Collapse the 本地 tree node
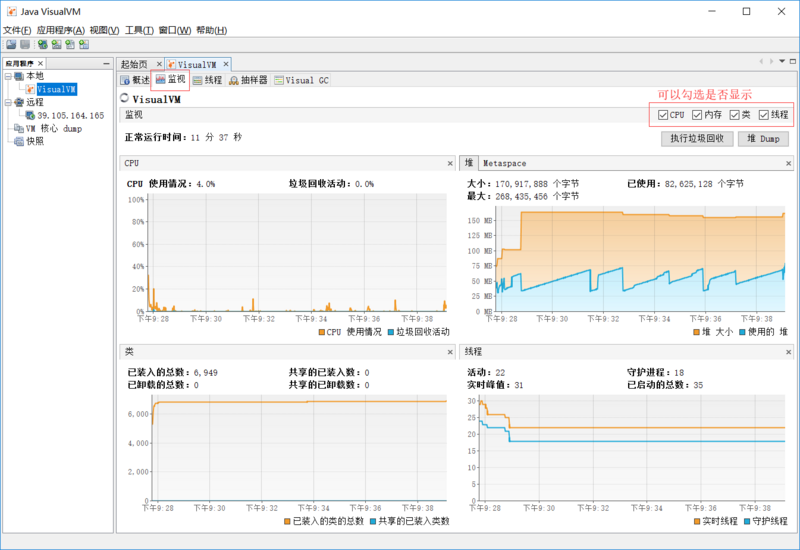Image resolution: width=800 pixels, height=550 pixels. (x=8, y=76)
